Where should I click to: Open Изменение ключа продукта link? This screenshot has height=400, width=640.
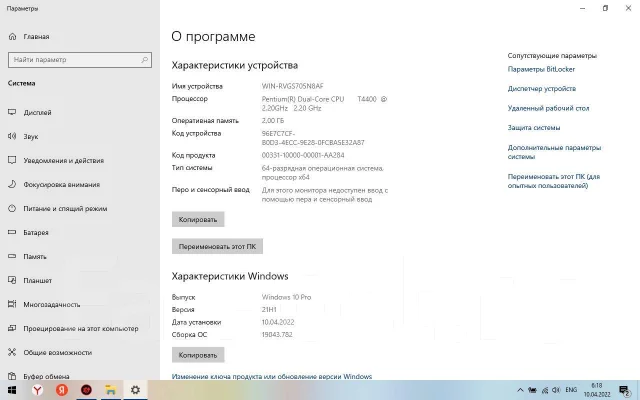click(272, 376)
